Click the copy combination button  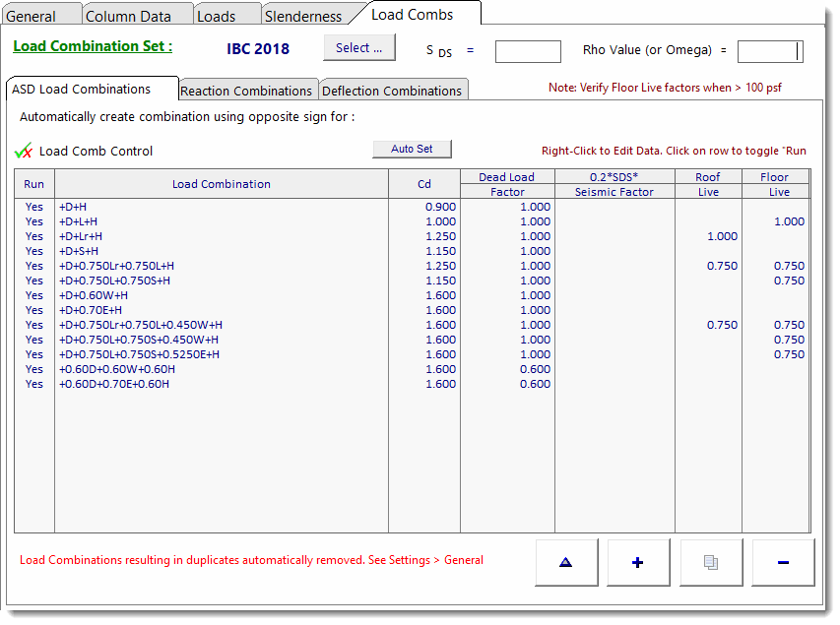coord(711,562)
